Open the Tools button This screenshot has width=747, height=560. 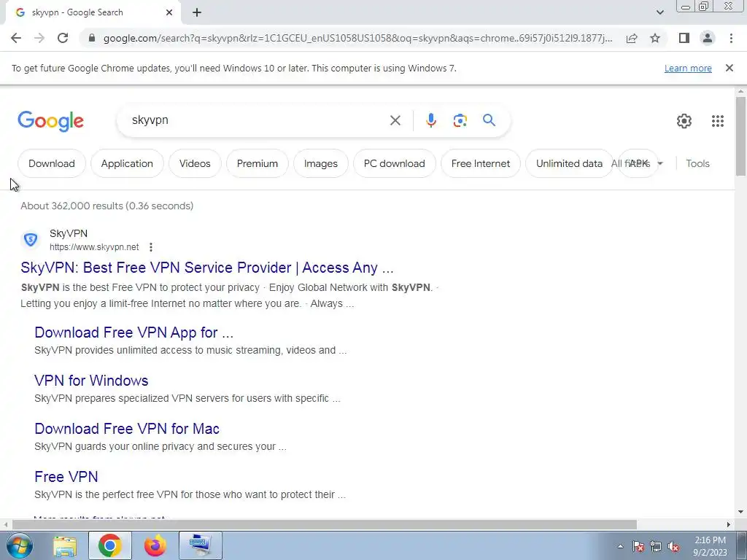point(697,163)
